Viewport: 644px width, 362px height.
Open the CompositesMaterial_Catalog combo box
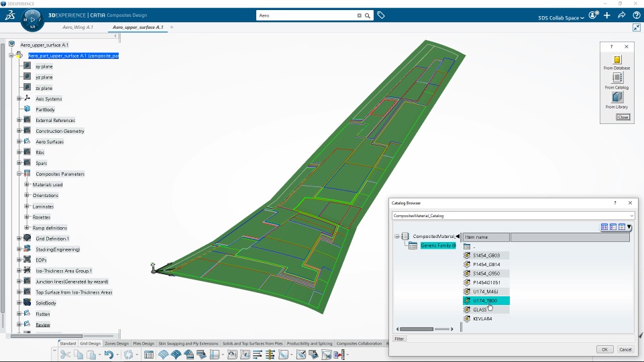513,215
